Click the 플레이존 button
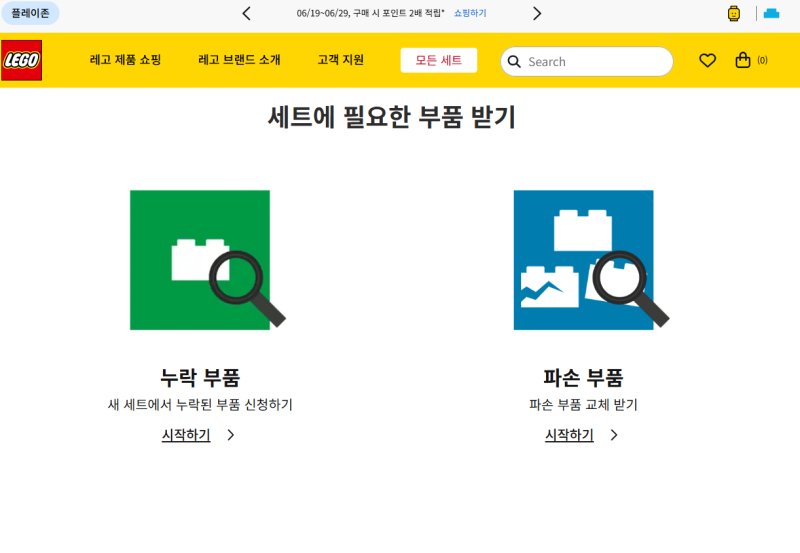The image size is (800, 553). (x=30, y=13)
